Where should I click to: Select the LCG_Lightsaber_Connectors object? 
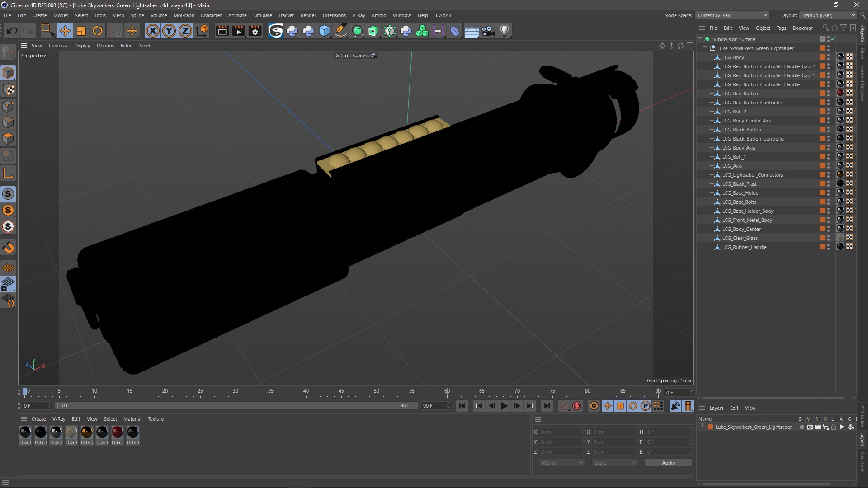pyautogui.click(x=752, y=175)
